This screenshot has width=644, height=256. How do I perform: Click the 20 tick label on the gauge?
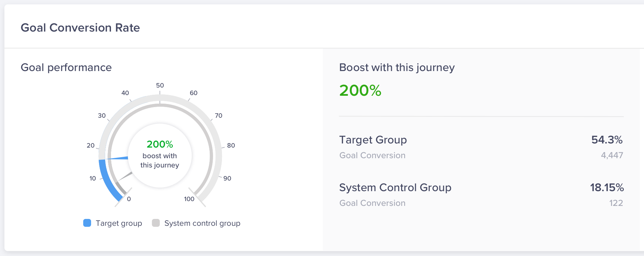pyautogui.click(x=90, y=146)
